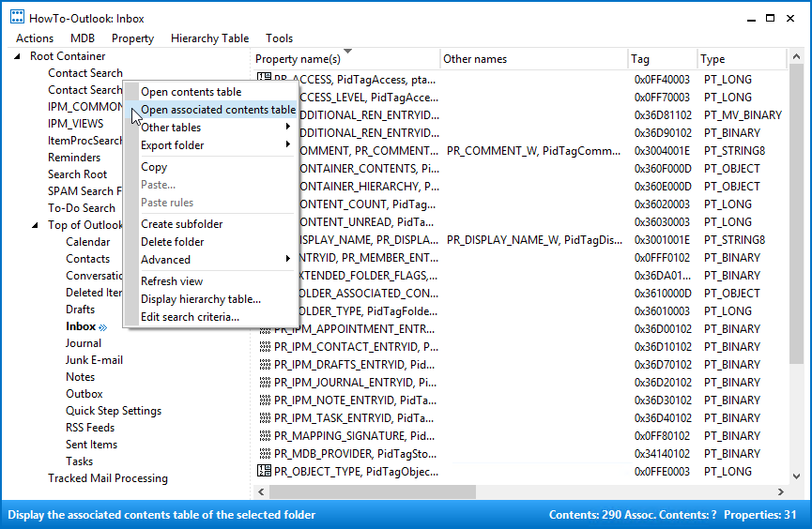This screenshot has height=529, width=812.
Task: Choose Open associated contents table
Action: (x=211, y=110)
